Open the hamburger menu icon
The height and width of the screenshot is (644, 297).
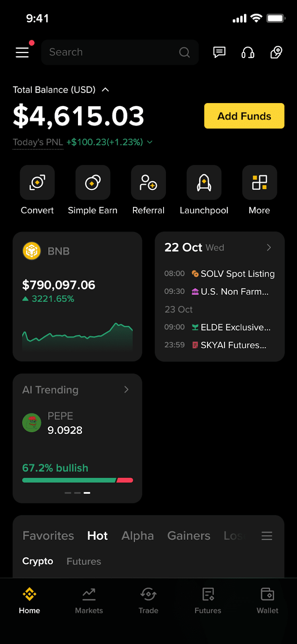22,52
